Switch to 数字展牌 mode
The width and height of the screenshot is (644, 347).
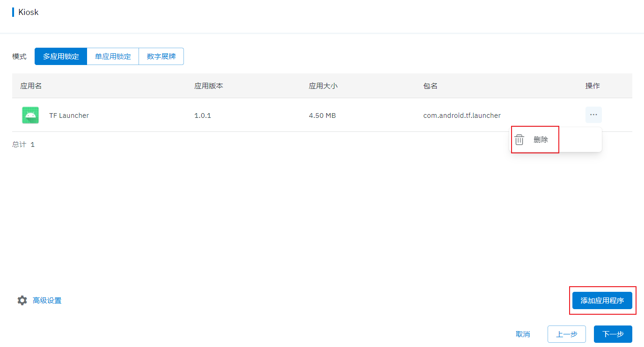pyautogui.click(x=161, y=57)
